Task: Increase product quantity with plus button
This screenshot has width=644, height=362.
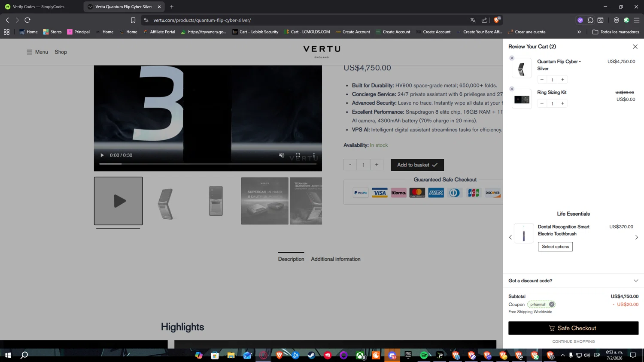Action: (x=377, y=165)
